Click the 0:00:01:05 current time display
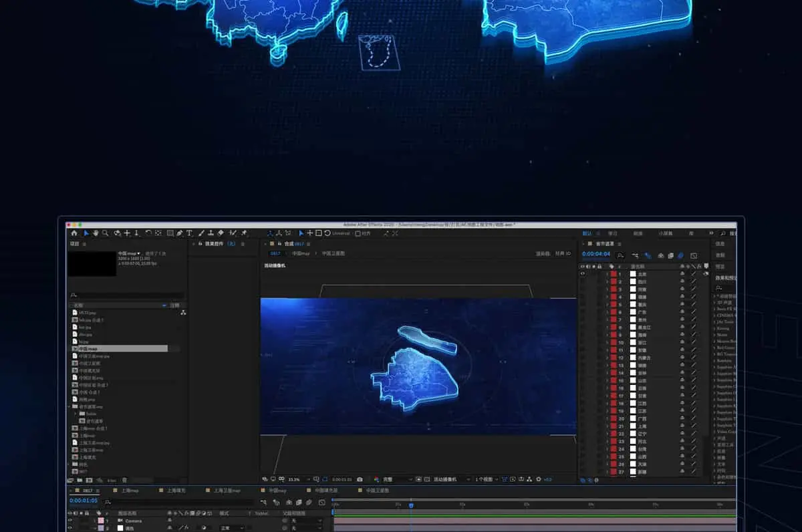 coord(84,501)
